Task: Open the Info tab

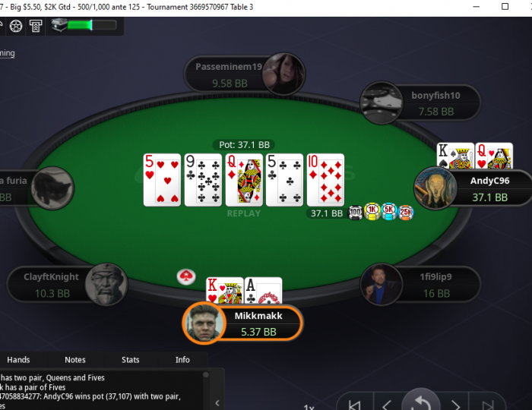Action: tap(182, 360)
